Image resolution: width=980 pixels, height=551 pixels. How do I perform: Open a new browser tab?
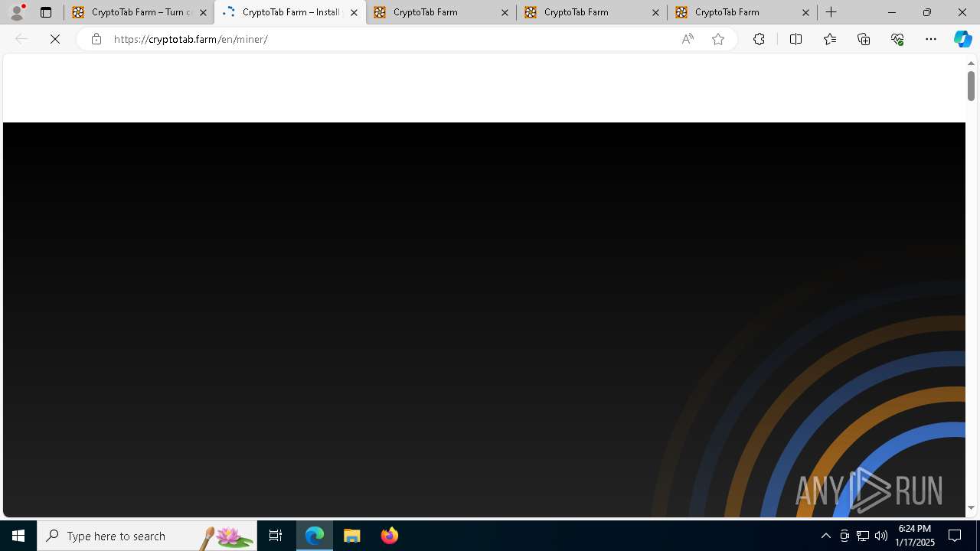click(831, 12)
